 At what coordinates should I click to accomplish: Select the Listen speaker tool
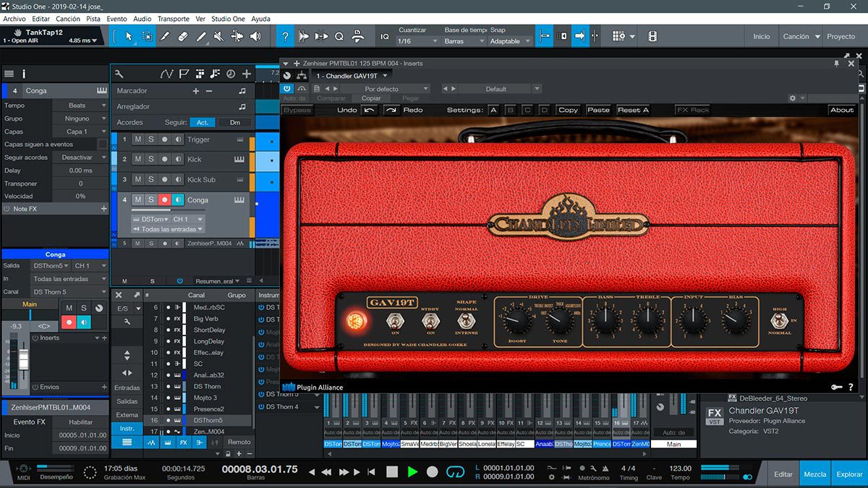(x=255, y=36)
